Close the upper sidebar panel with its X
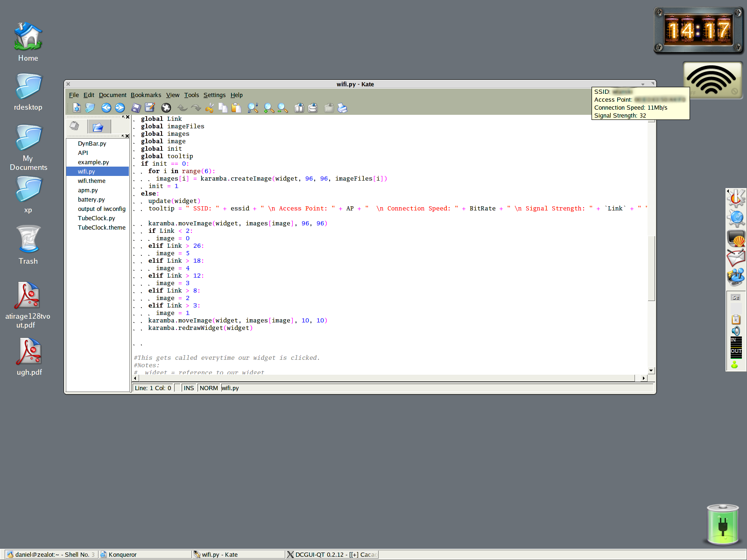The image size is (747, 560). 127,117
